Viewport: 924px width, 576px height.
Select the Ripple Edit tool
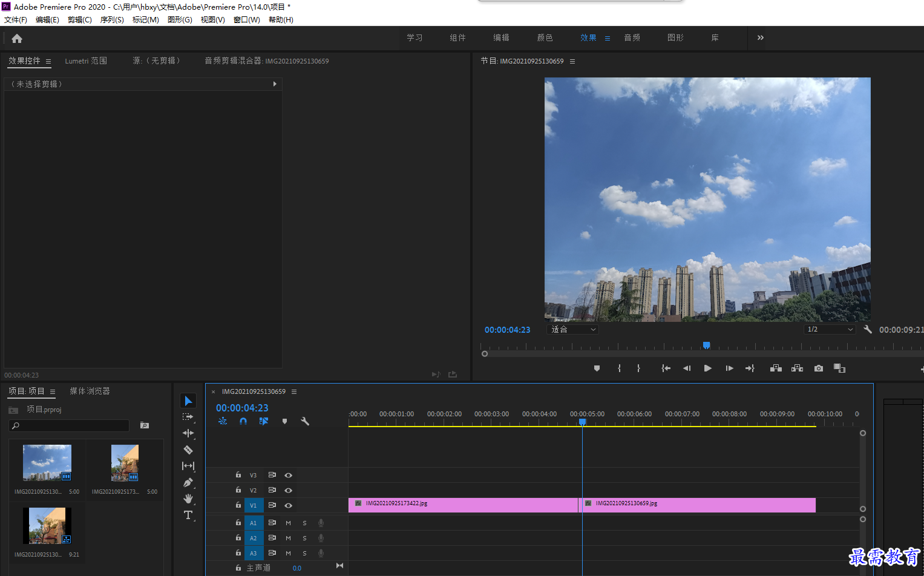188,433
